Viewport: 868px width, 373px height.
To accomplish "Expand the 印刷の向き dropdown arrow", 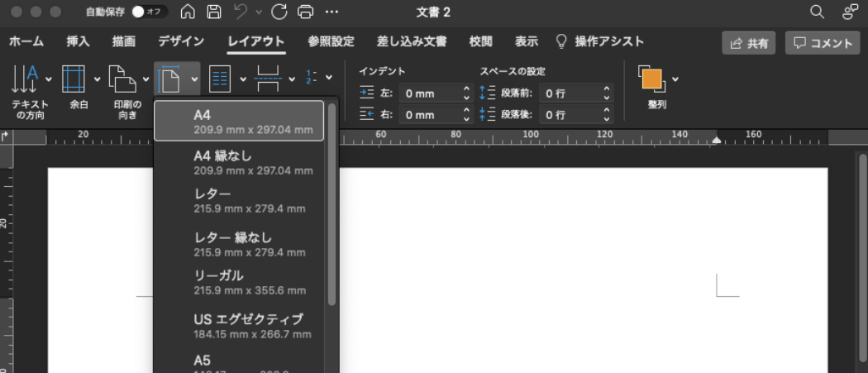I will coord(145,79).
